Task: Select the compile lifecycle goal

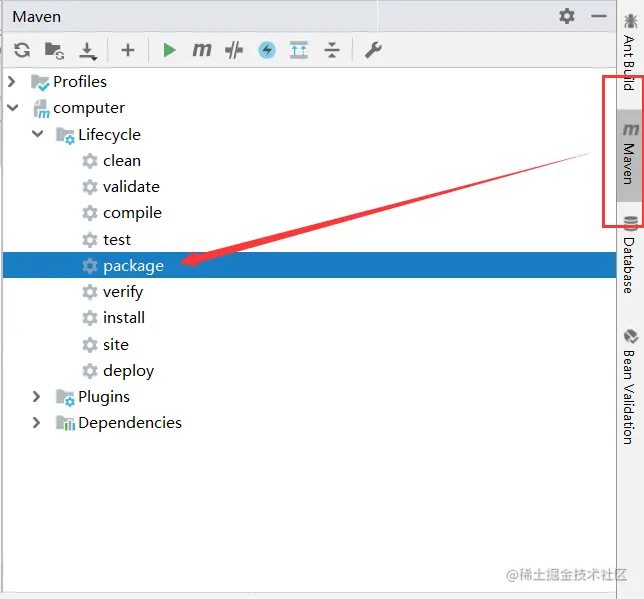Action: 133,213
